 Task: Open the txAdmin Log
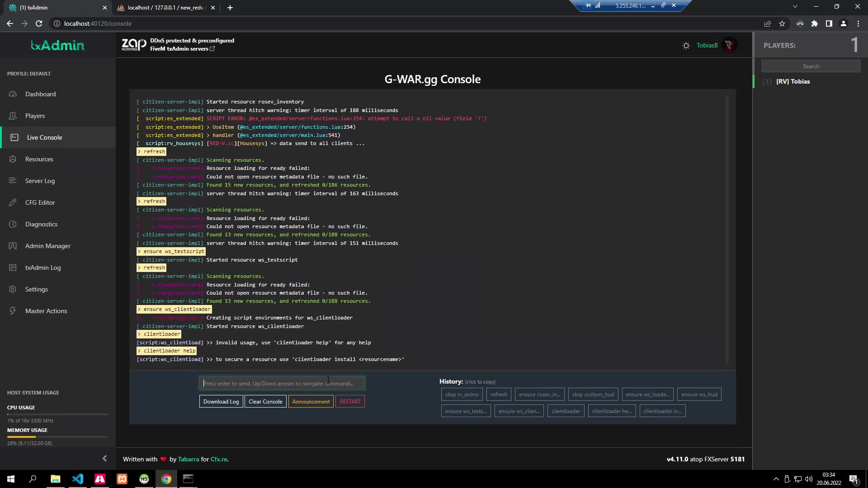[43, 267]
